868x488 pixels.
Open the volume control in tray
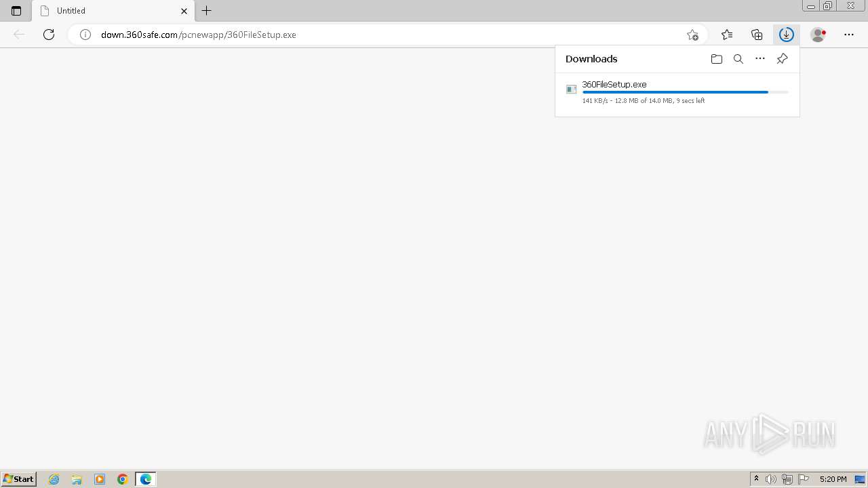click(x=771, y=479)
